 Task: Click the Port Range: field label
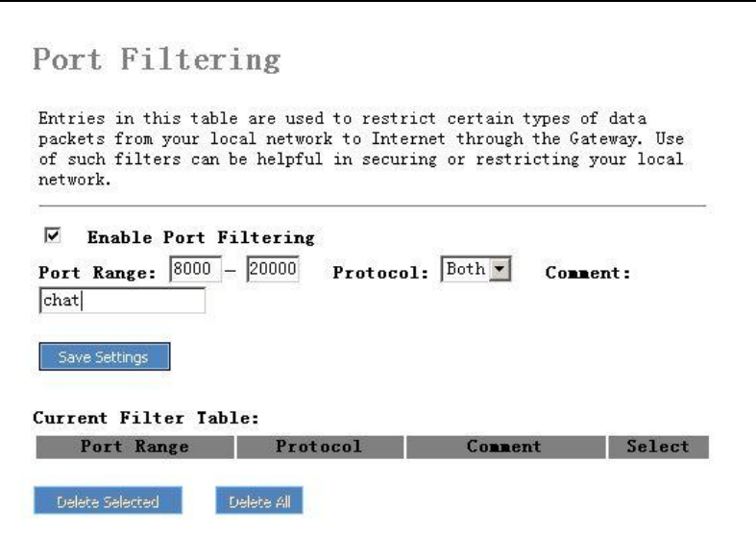(96, 273)
